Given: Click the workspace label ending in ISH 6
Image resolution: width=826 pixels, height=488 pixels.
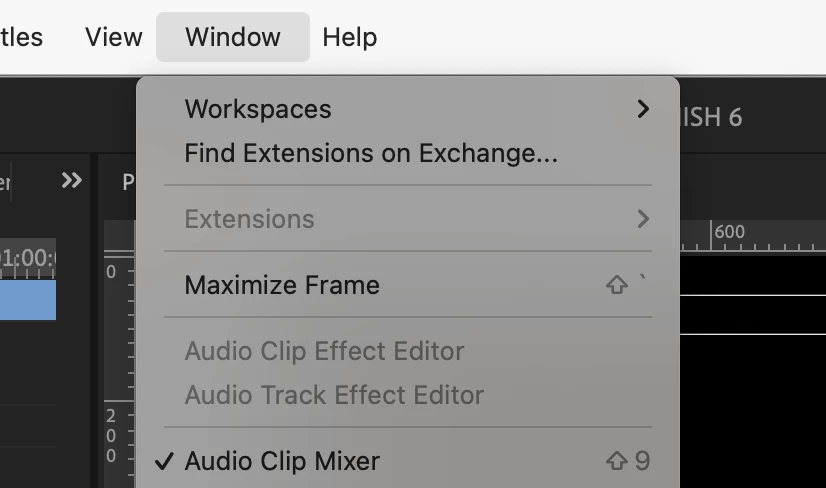Looking at the screenshot, I should tap(711, 117).
